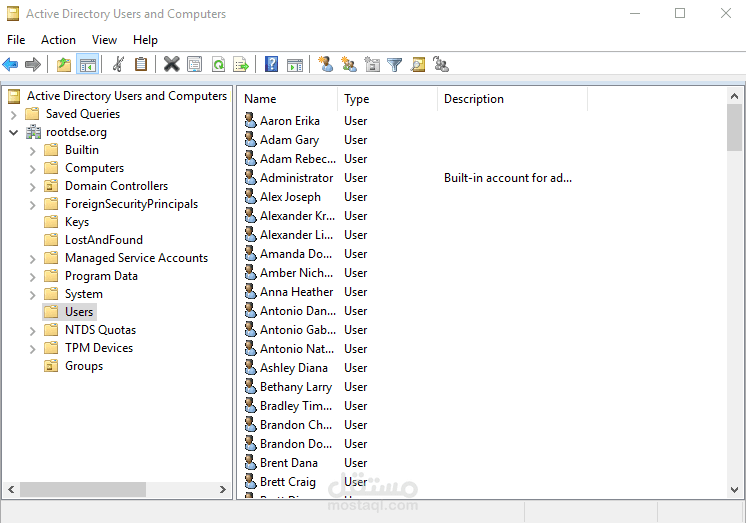Image resolution: width=746 pixels, height=523 pixels.
Task: Open the Help menu
Action: tap(145, 40)
